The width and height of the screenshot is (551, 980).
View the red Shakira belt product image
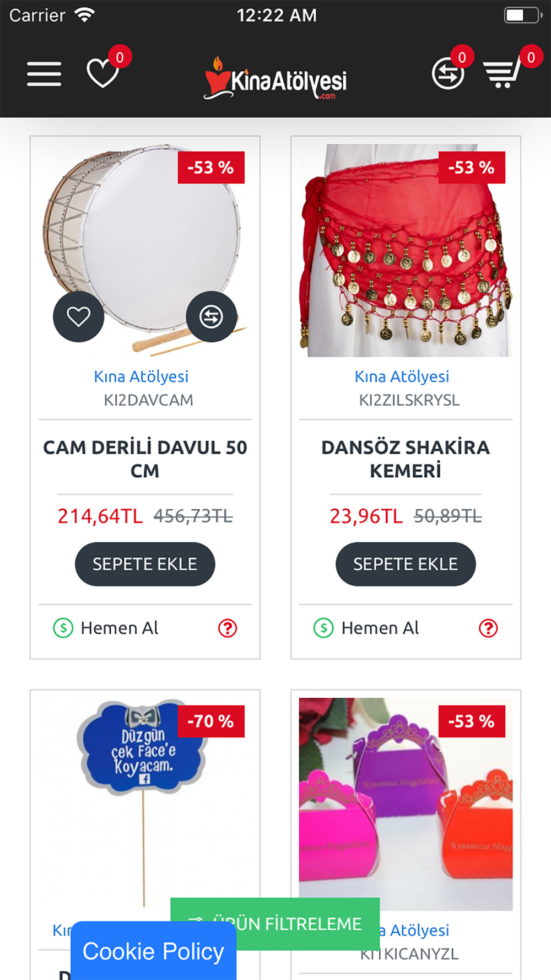(x=406, y=251)
